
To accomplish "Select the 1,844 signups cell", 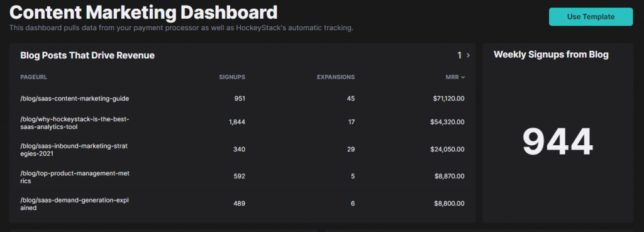I will tap(237, 122).
